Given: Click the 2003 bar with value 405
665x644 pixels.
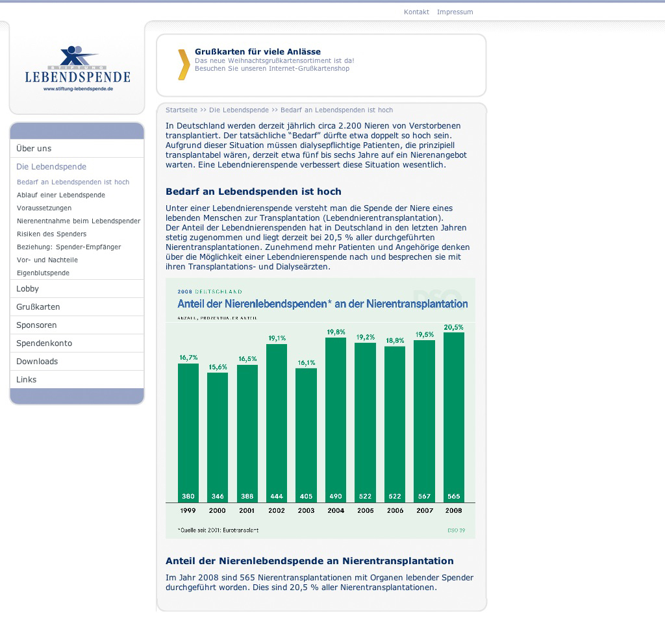Looking at the screenshot, I should [x=307, y=436].
